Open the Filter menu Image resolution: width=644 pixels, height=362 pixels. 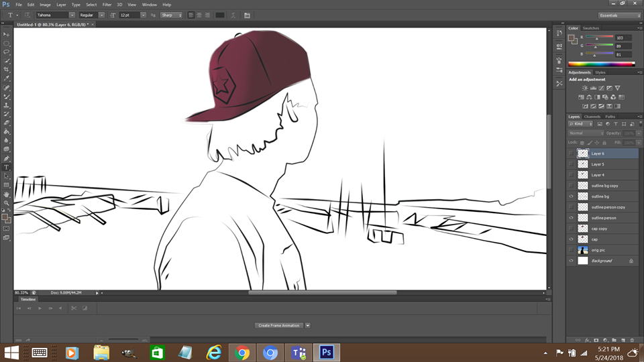pos(107,5)
